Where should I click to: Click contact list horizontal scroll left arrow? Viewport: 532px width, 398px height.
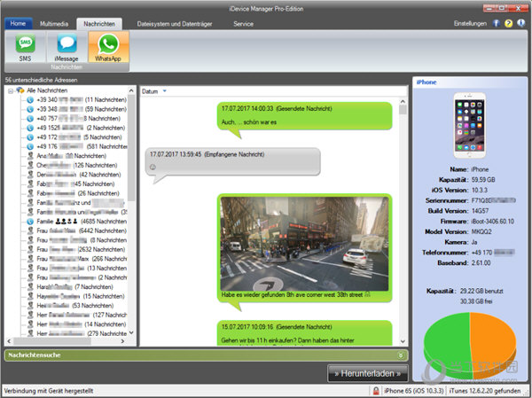tap(9, 341)
